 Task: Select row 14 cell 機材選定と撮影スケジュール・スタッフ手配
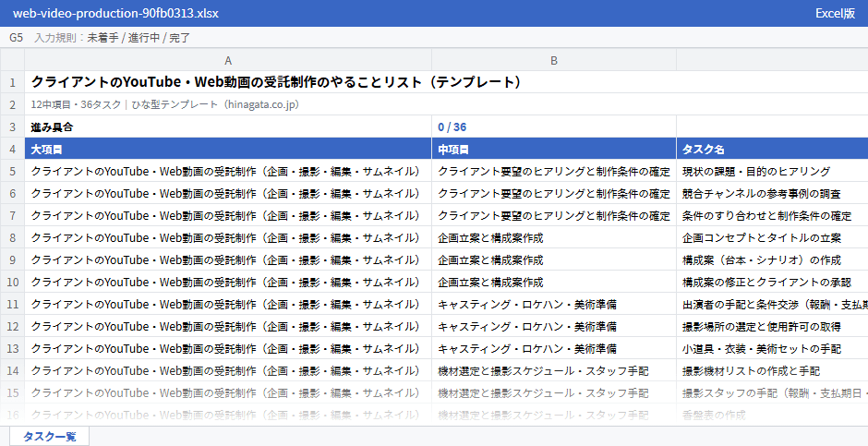click(554, 370)
